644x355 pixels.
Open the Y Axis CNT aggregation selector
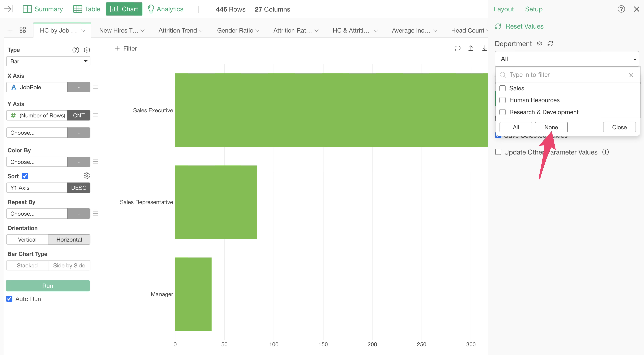tap(79, 115)
